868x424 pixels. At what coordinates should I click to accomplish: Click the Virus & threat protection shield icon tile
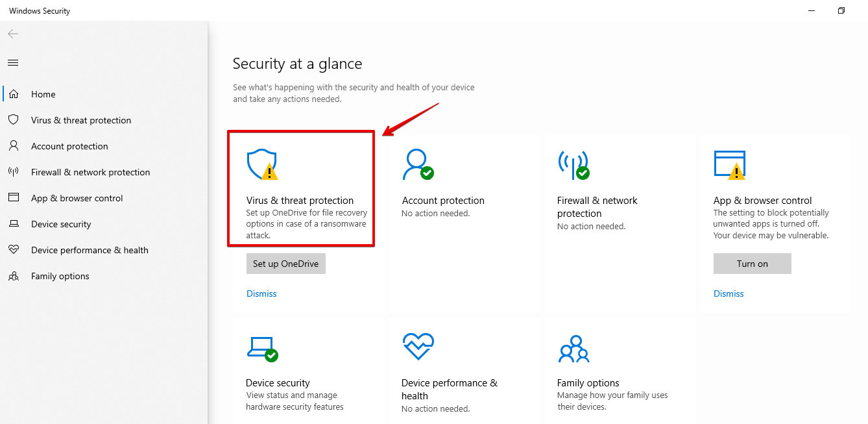pyautogui.click(x=262, y=165)
